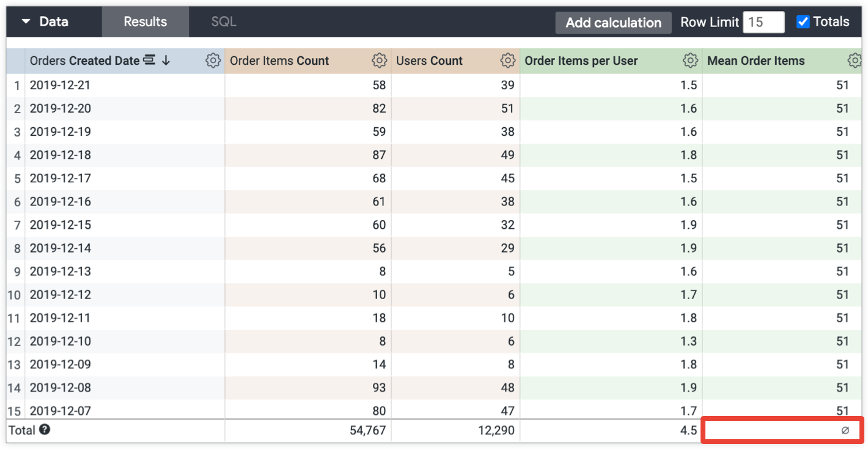Expand the Data section chevron
Screen dimensions: 868x449
point(26,21)
